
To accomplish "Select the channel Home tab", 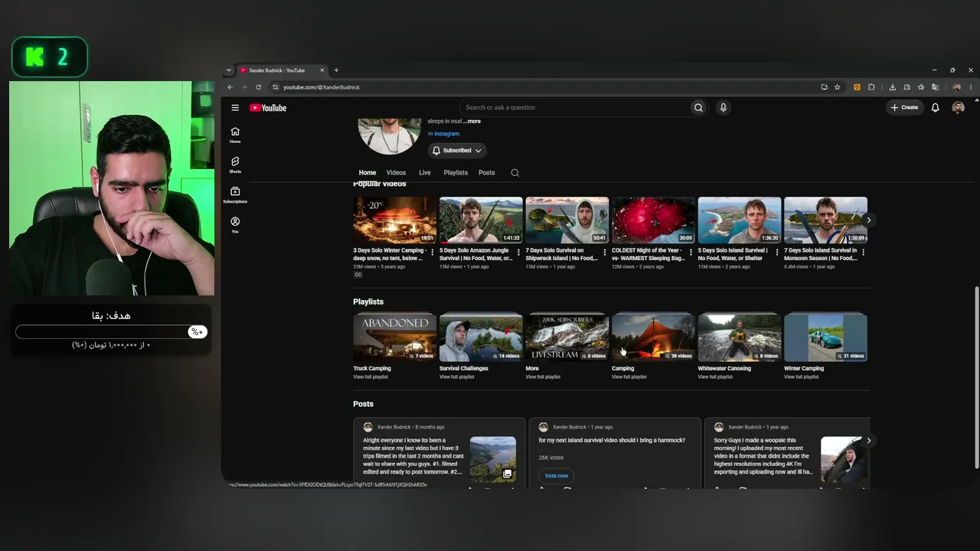I will coord(367,173).
